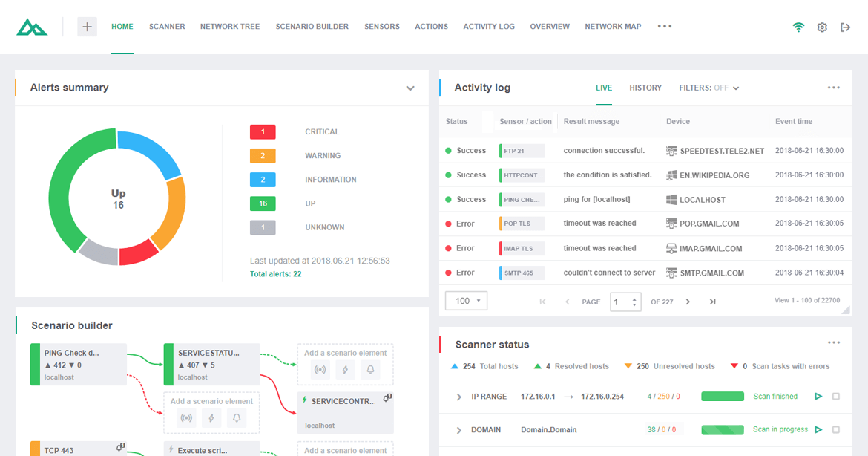Click the Total alerts: 22 link
The image size is (868, 456).
[276, 274]
